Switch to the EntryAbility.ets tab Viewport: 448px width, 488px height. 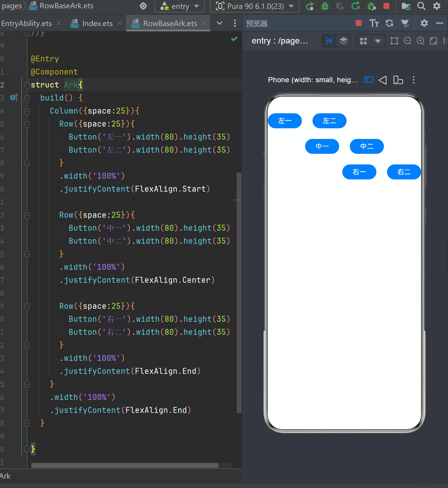27,23
